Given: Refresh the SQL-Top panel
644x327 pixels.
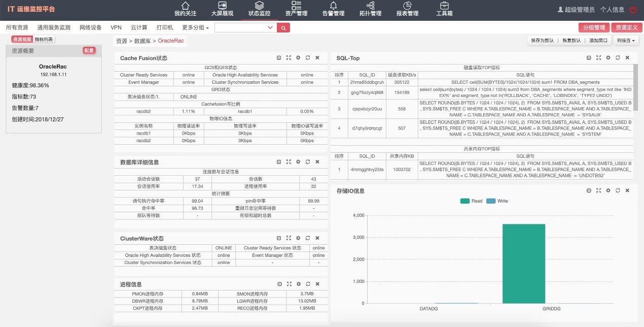Looking at the screenshot, I should point(618,58).
